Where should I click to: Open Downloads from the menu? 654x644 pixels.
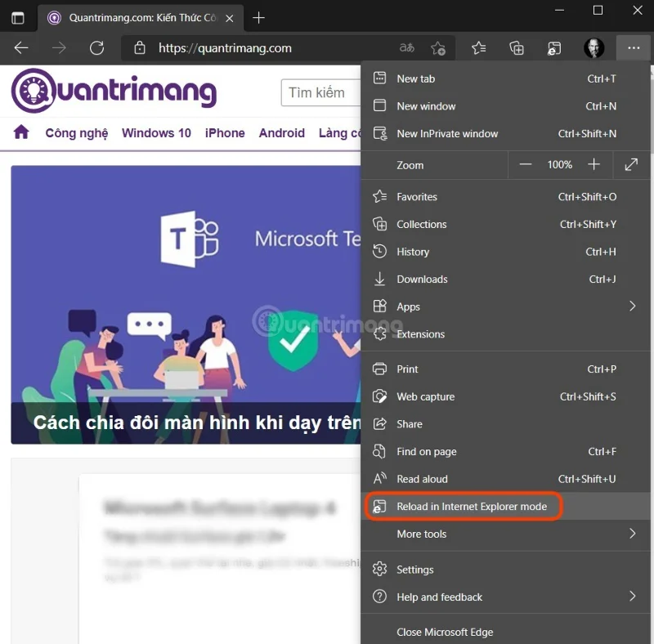pyautogui.click(x=420, y=279)
